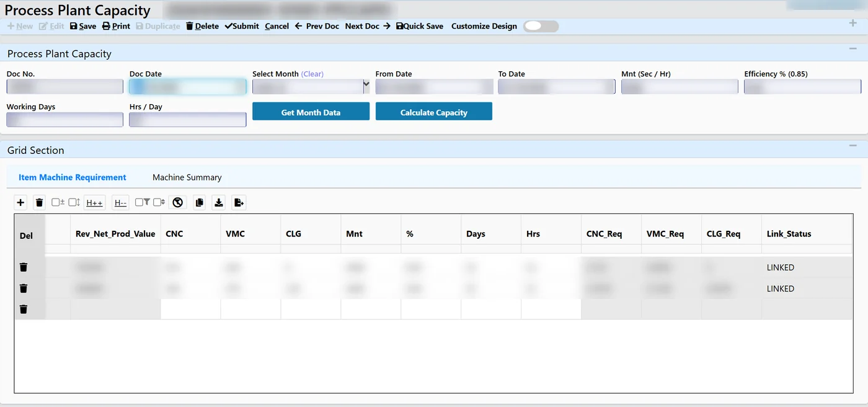
Task: Click the H-- grid button
Action: point(120,202)
